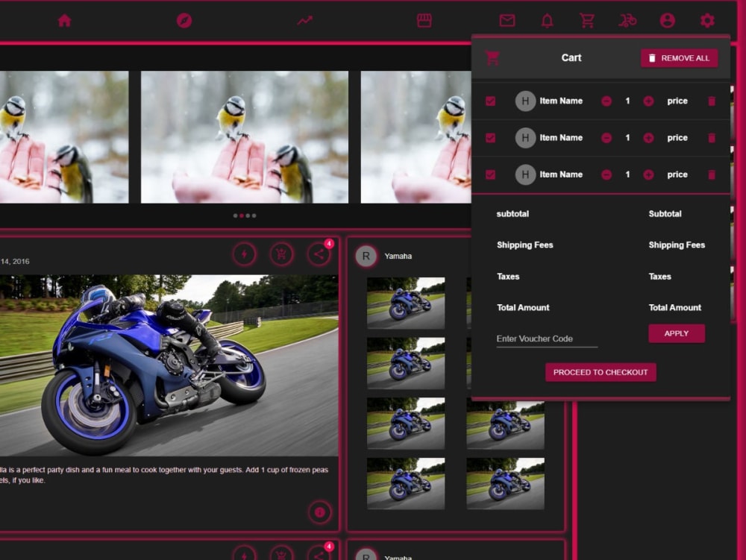Open bottom-row left Yamaha thumbnail
Image resolution: width=746 pixels, height=560 pixels.
[x=406, y=483]
